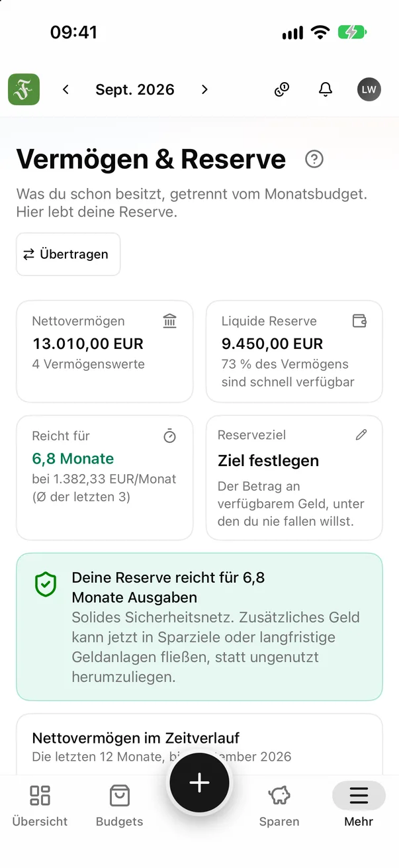399x868 pixels.
Task: Select Ziel festlegen link
Action: (x=269, y=461)
